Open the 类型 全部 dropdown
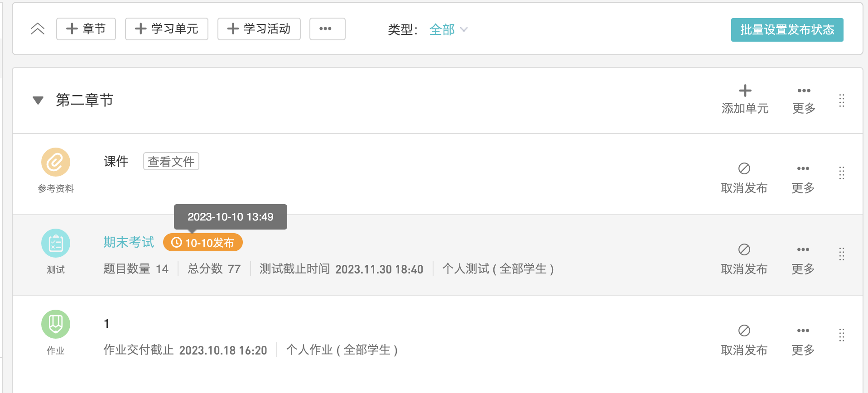 (x=448, y=30)
